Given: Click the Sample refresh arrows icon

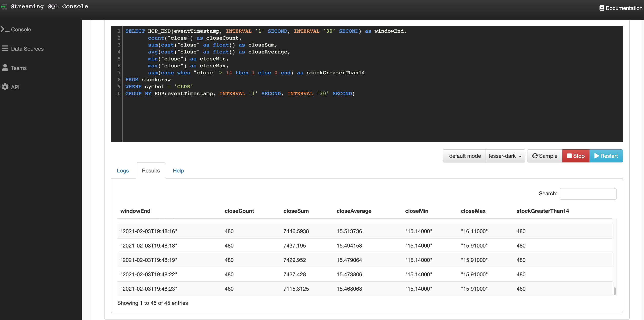Looking at the screenshot, I should (x=535, y=156).
